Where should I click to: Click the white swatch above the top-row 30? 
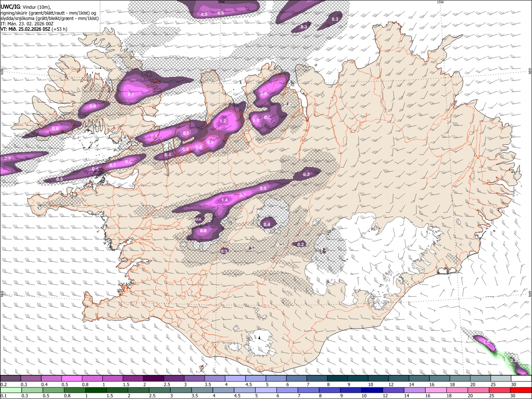[x=522, y=379]
